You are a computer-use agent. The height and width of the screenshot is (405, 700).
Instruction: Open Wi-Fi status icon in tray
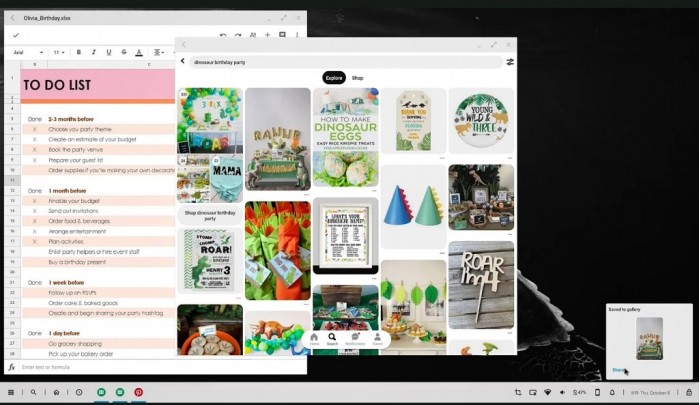click(547, 392)
